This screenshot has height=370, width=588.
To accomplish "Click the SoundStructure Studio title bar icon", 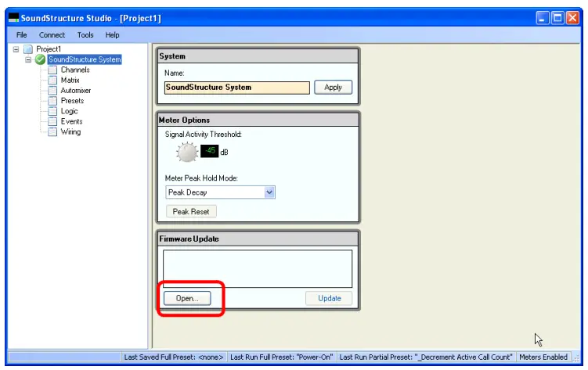I will click(x=14, y=18).
